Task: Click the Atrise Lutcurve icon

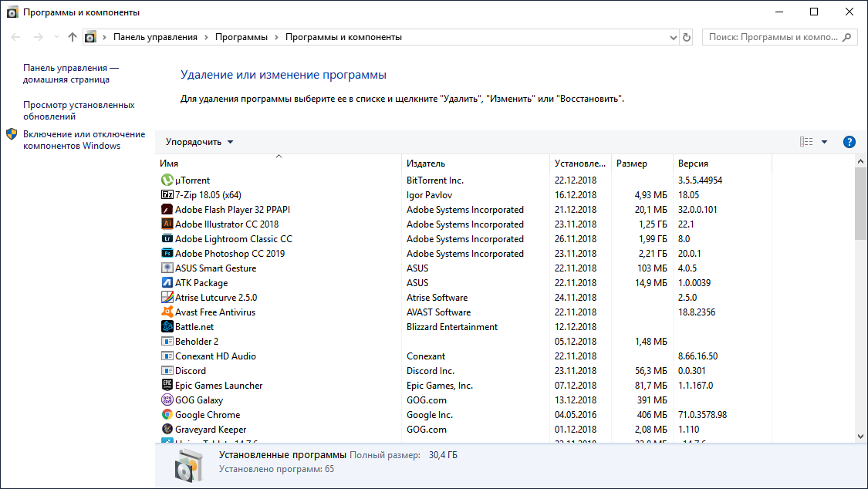Action: (x=167, y=297)
